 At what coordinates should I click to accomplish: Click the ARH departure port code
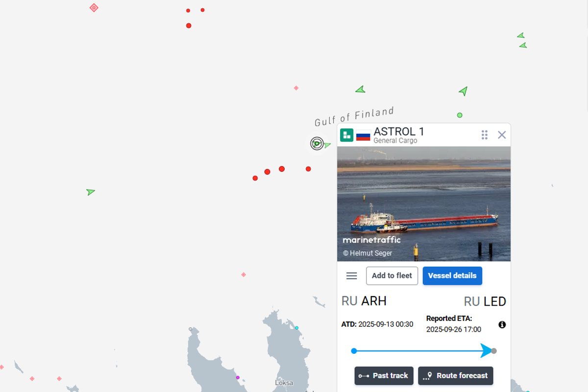(374, 301)
